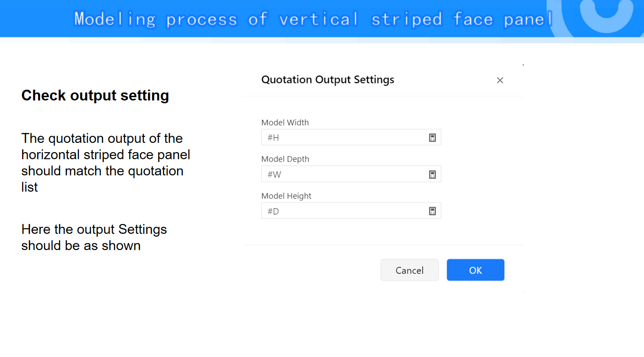
Task: Click the calculator icon beside #D value
Action: [x=432, y=211]
